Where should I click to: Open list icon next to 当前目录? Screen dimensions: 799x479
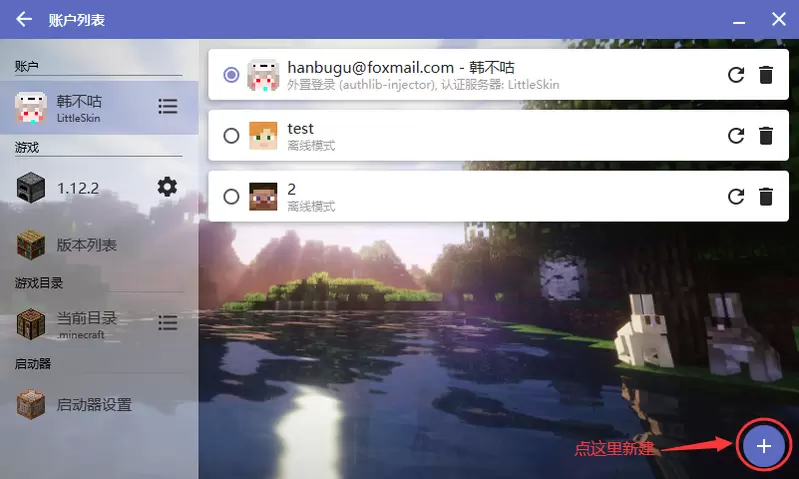[x=168, y=323]
